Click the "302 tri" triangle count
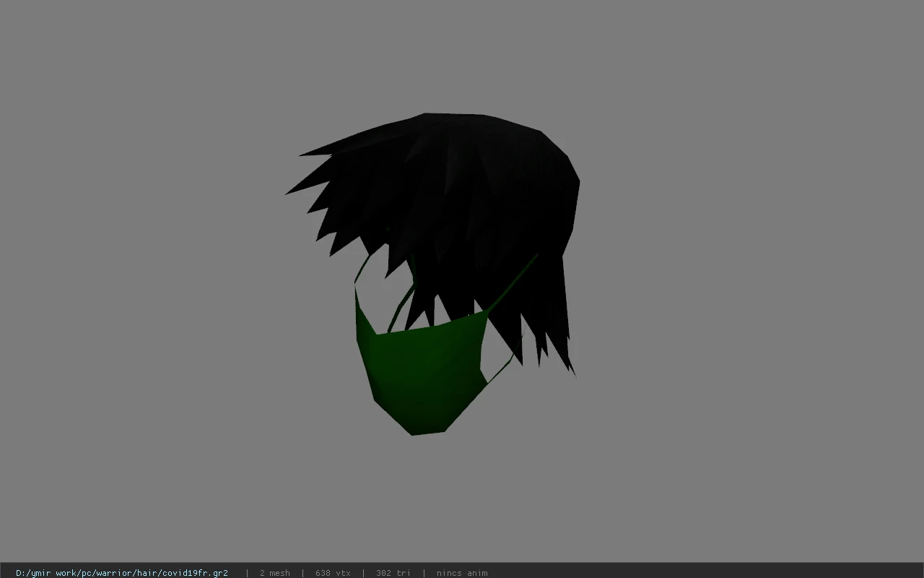 click(393, 573)
